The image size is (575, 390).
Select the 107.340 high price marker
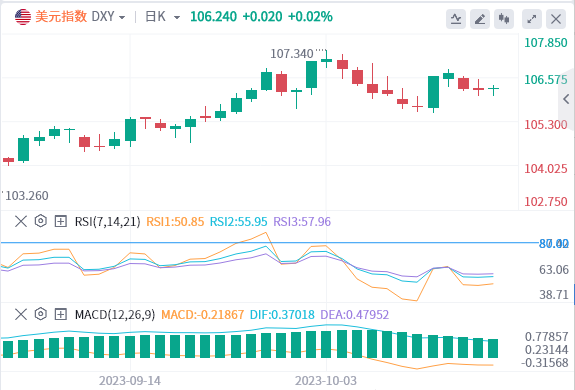pyautogui.click(x=292, y=54)
